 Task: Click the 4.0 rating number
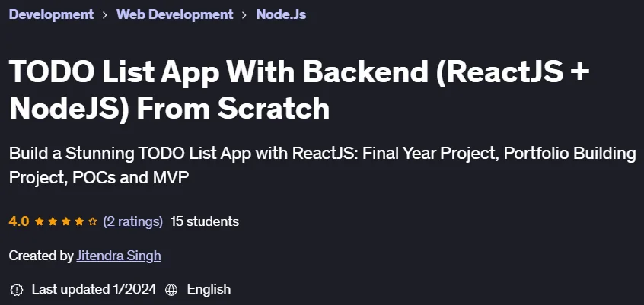pyautogui.click(x=19, y=221)
